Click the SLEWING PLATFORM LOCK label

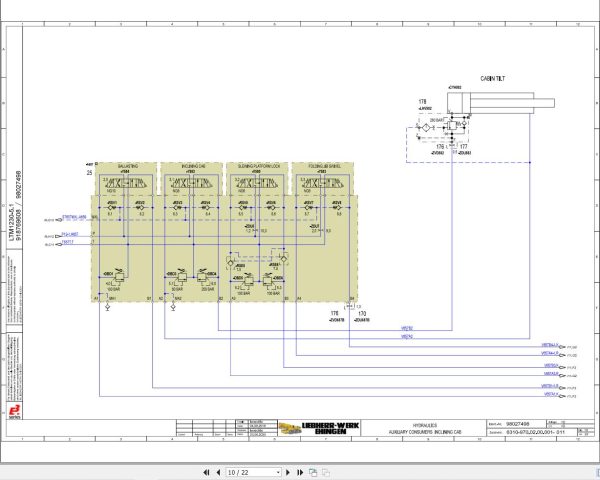(x=259, y=167)
